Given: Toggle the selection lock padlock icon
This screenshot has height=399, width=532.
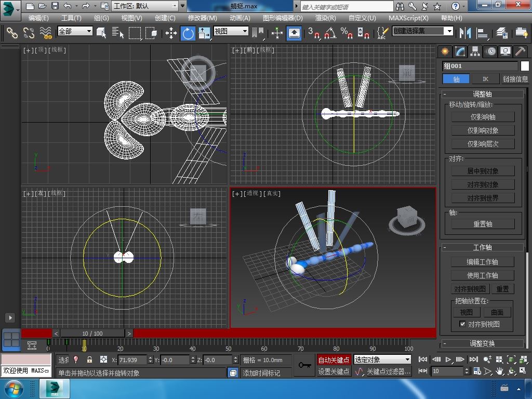Looking at the screenshot, I should click(89, 360).
